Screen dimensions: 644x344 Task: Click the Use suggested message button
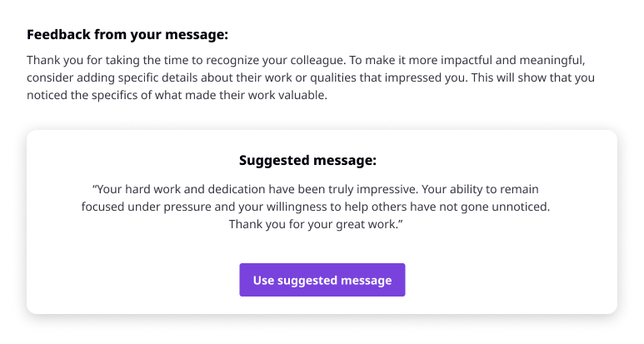(322, 280)
